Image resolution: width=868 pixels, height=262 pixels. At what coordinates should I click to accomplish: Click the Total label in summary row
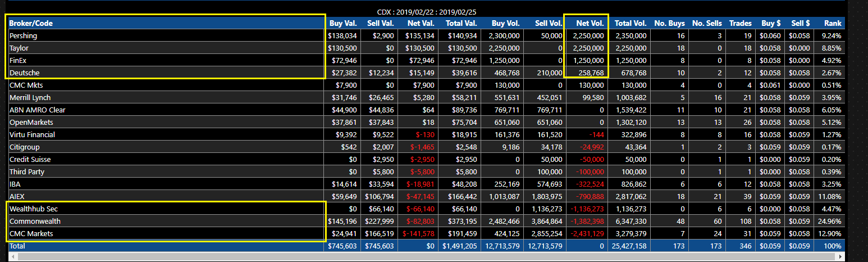point(17,246)
